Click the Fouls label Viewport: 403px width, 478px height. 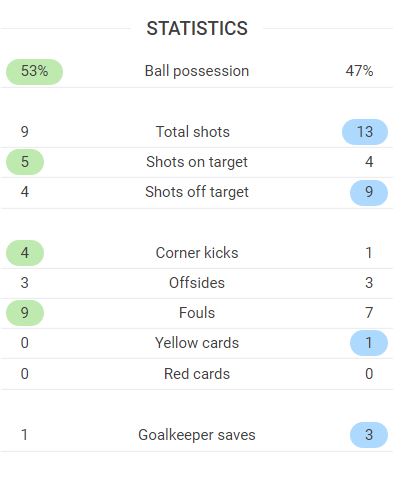coord(197,313)
